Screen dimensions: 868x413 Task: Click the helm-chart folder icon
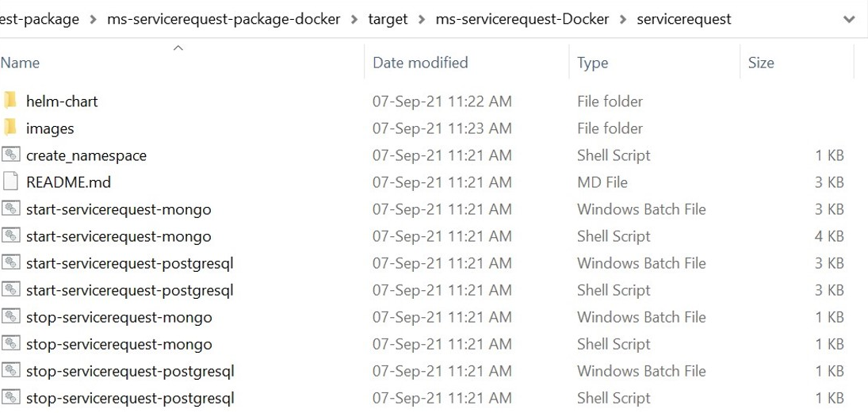pos(10,101)
